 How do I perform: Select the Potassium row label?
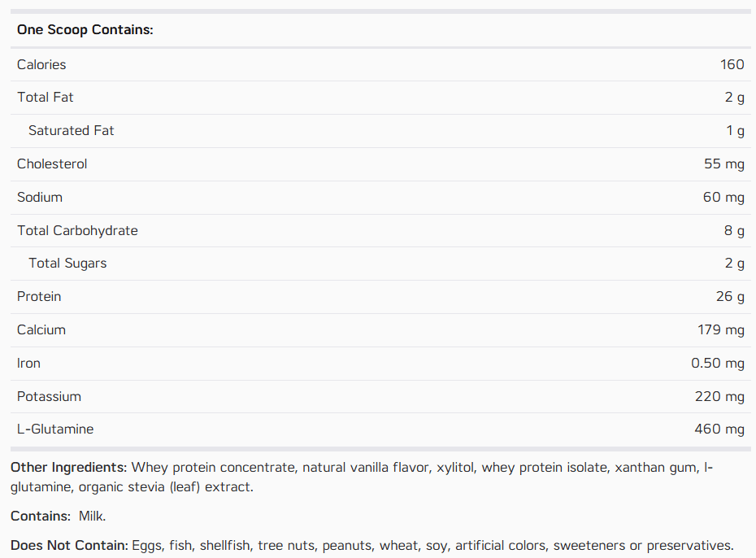tap(49, 396)
